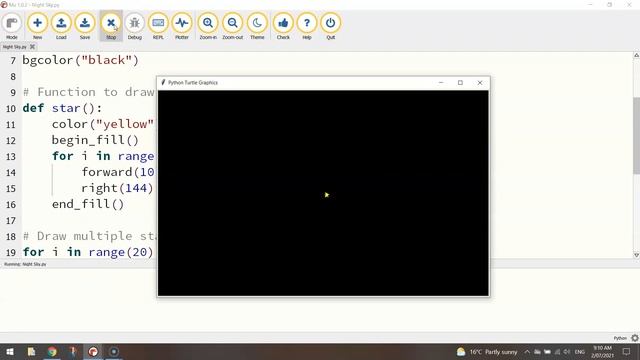
Task: Click the 'def star():' line
Action: point(62,108)
